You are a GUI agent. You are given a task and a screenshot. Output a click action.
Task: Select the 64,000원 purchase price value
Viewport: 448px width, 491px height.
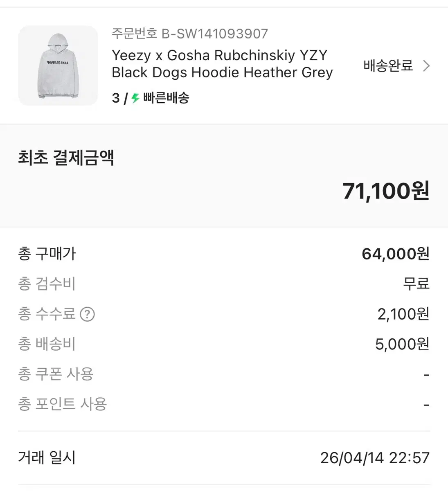point(395,254)
